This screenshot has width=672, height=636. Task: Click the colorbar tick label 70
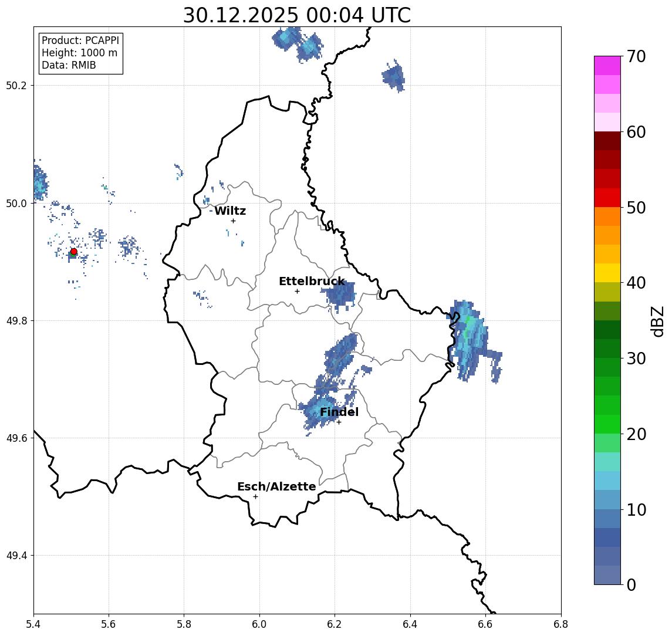[x=636, y=56]
